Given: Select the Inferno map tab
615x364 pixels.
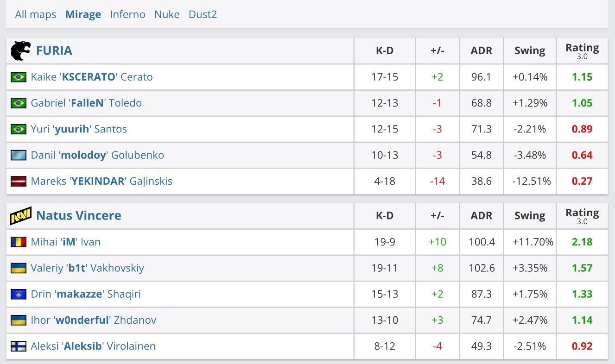Looking at the screenshot, I should [127, 14].
